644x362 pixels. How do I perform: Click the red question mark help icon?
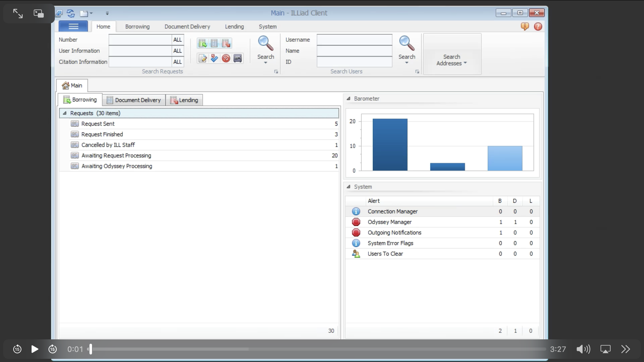pyautogui.click(x=538, y=26)
